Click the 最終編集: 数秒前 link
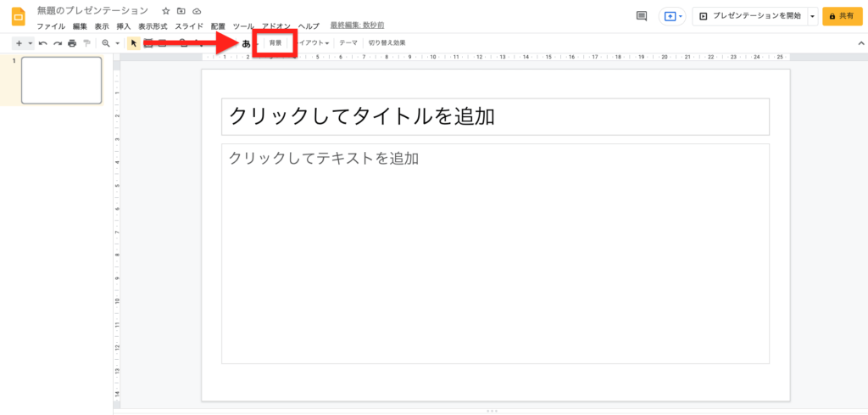 358,25
